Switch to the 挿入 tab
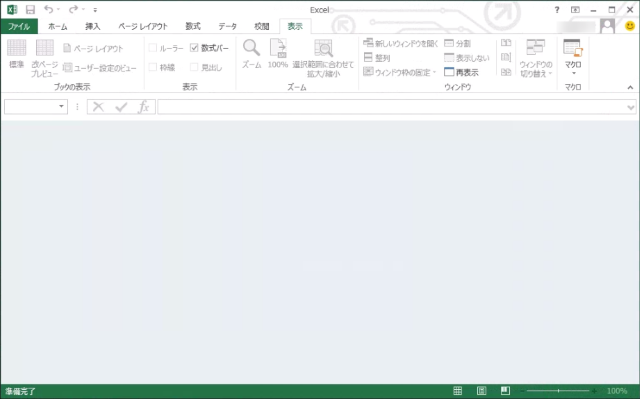Viewport: 640px width, 399px height. click(93, 27)
